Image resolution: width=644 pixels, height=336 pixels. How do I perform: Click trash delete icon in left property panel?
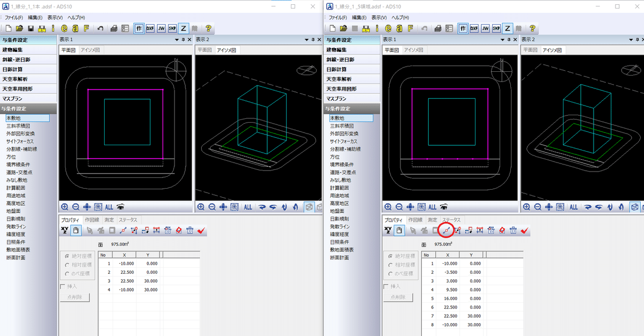(x=189, y=230)
